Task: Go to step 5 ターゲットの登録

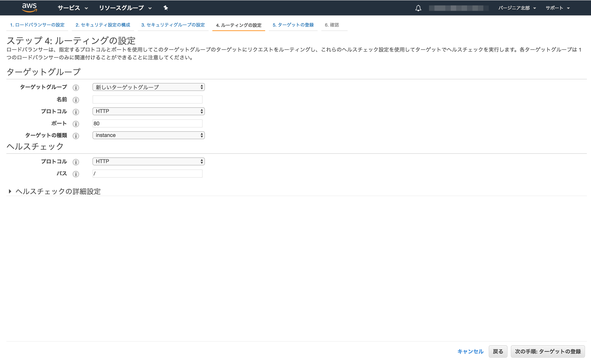Action: coord(293,25)
